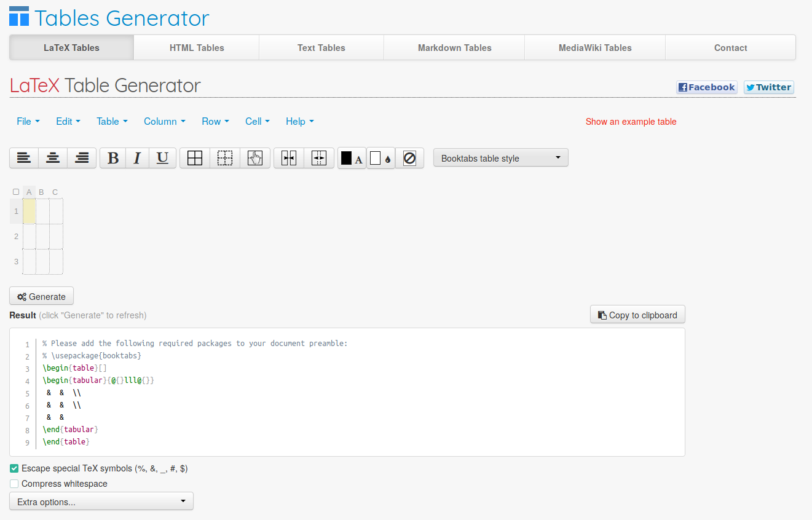Open the Column menu

[x=164, y=122]
